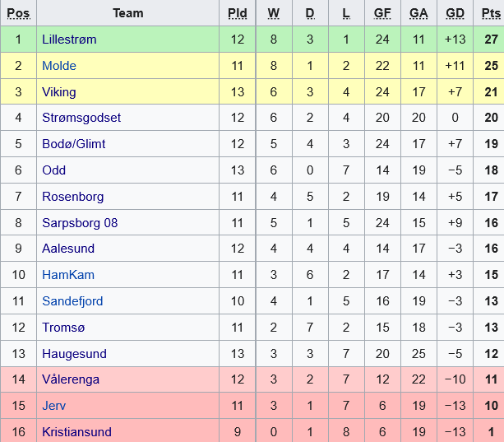Open the Haugesund team link

coord(72,354)
